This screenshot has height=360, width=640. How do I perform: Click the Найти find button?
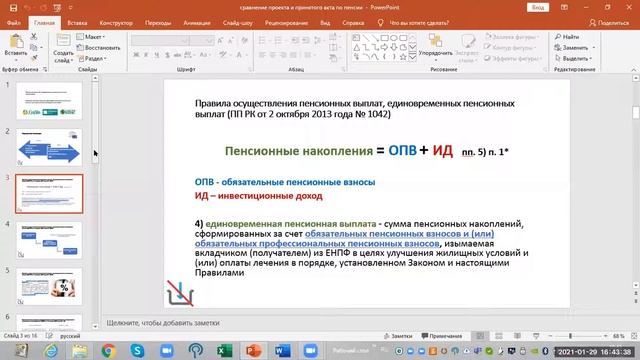tap(567, 37)
